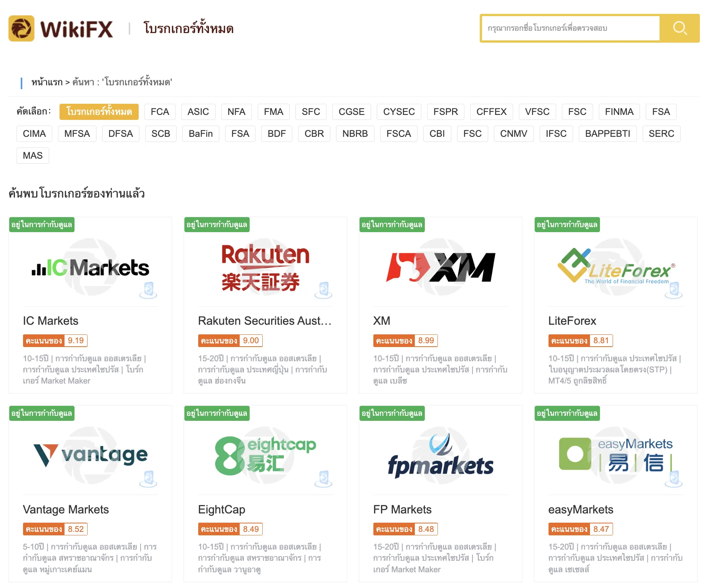Pick the FSPR regulator filter
Image resolution: width=706 pixels, height=588 pixels.
pos(446,112)
